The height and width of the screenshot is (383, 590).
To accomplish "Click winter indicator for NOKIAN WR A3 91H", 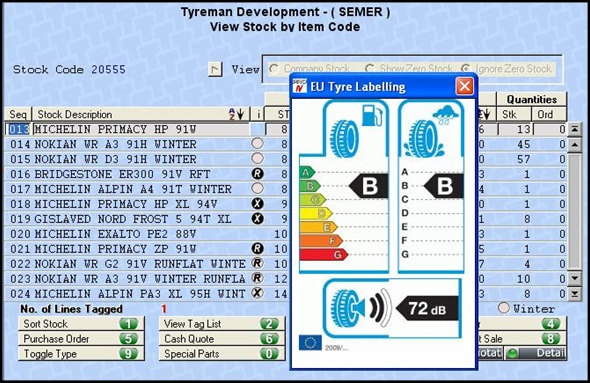I will 257,143.
